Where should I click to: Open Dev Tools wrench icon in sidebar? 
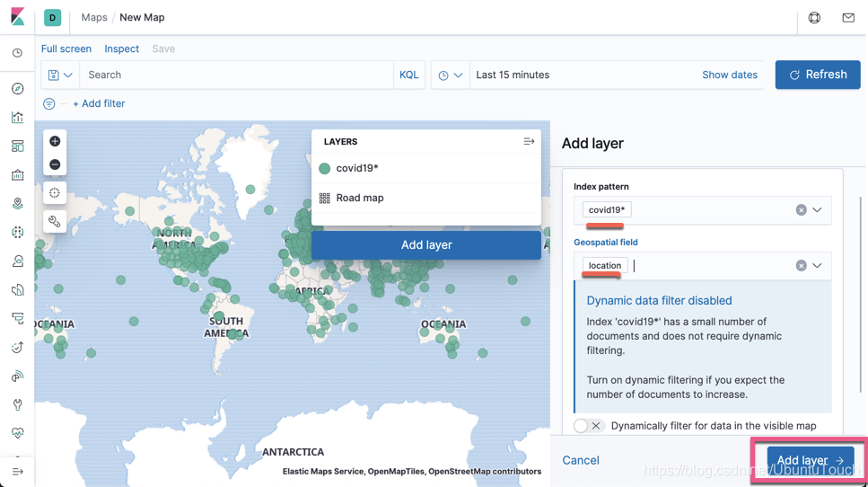tap(18, 404)
